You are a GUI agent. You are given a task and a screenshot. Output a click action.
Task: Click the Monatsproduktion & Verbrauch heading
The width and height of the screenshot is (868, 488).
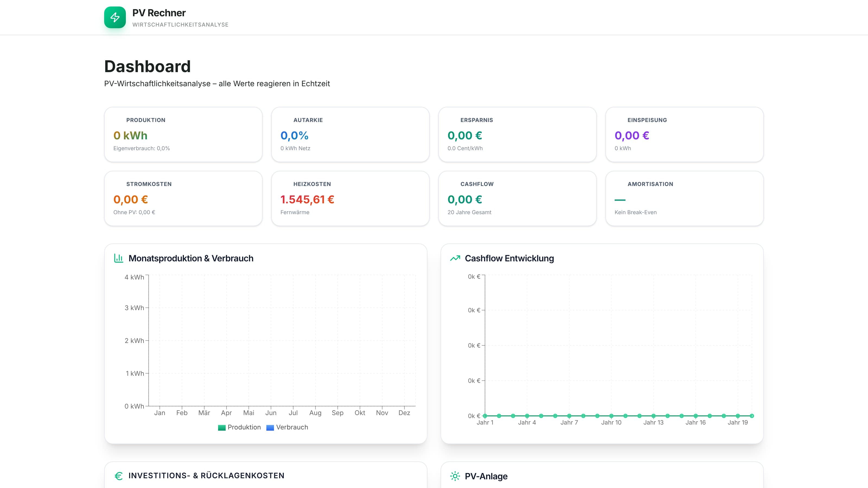click(x=191, y=258)
